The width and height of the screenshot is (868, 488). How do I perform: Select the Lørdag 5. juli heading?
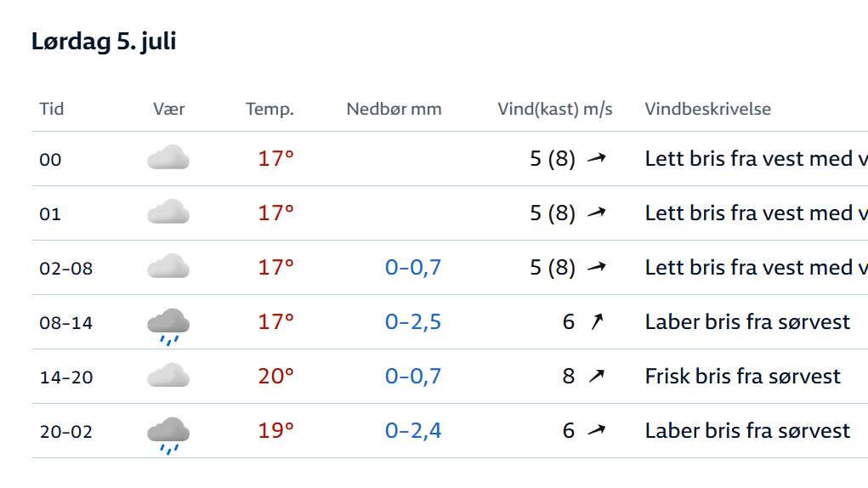click(x=104, y=42)
